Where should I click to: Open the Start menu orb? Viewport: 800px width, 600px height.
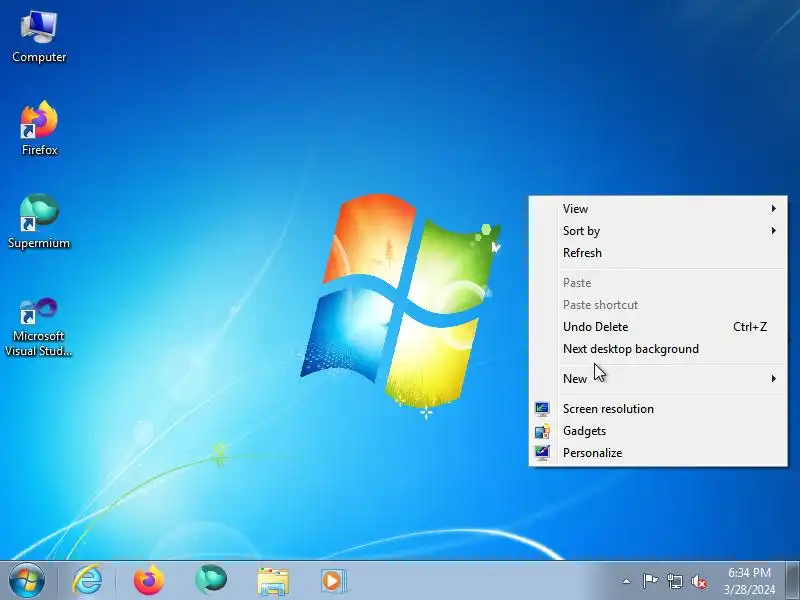point(27,581)
